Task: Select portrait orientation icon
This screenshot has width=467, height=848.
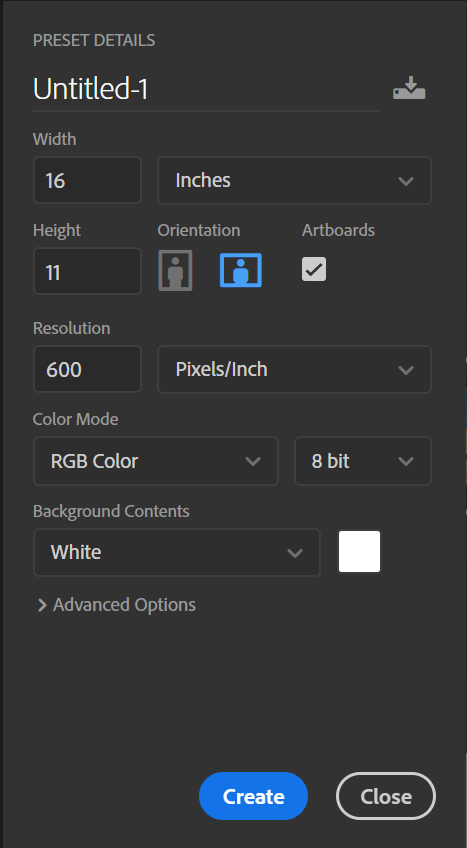Action: pyautogui.click(x=175, y=270)
